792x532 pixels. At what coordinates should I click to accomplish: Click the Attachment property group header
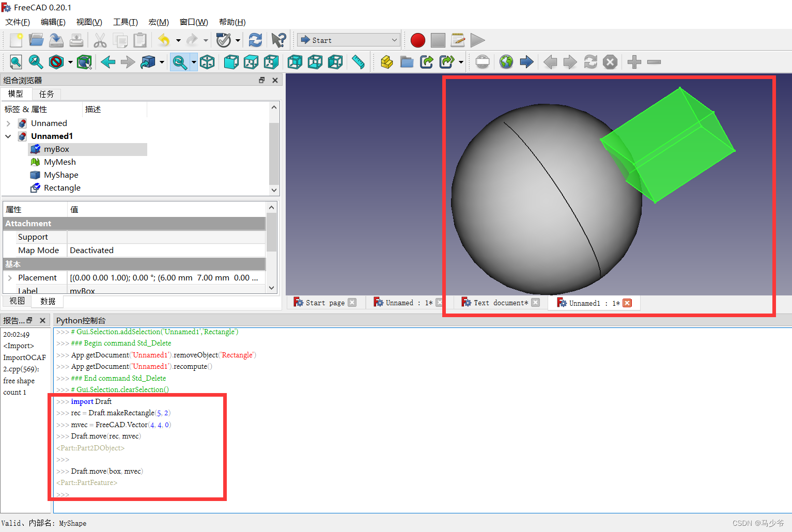pos(134,224)
